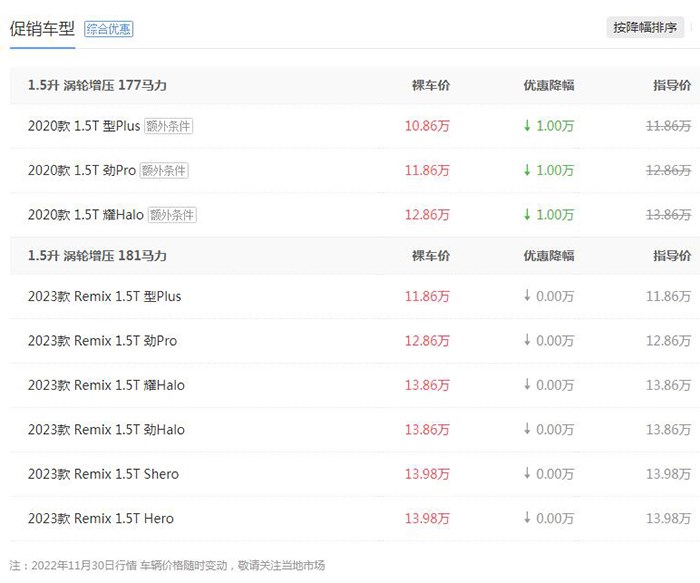
Task: Click 优惠降幅 header in 181马力 section
Action: tap(549, 256)
